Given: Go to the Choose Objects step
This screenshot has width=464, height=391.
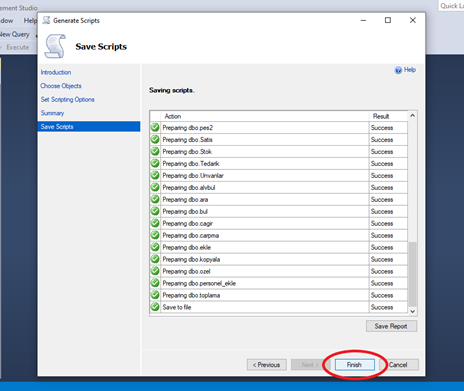Looking at the screenshot, I should [x=61, y=86].
